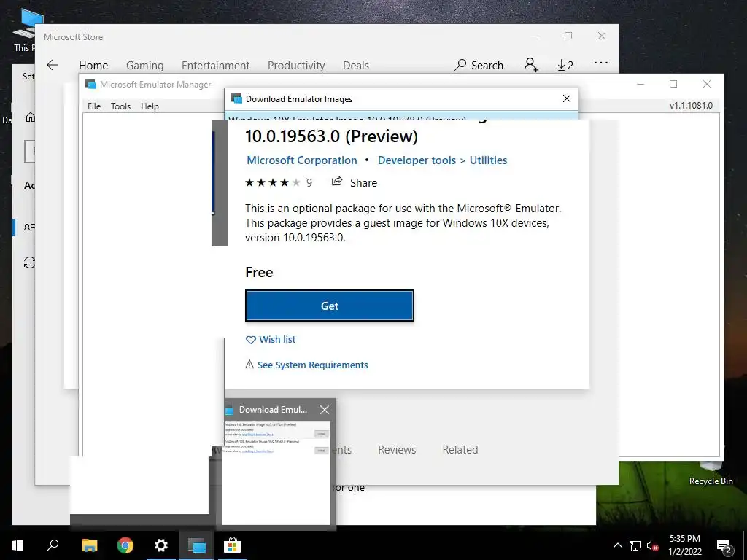Open the Developer tools category link
Viewport: 747px width, 560px height.
point(417,160)
